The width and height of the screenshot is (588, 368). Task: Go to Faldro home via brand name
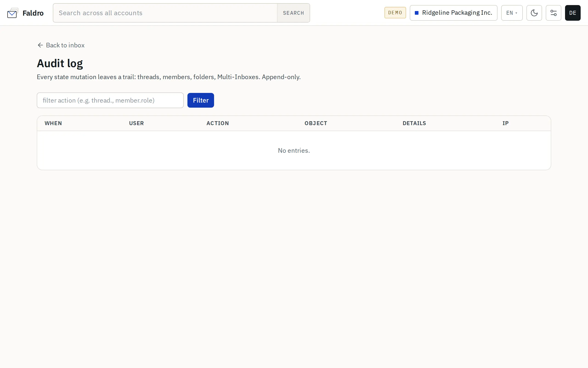[33, 13]
